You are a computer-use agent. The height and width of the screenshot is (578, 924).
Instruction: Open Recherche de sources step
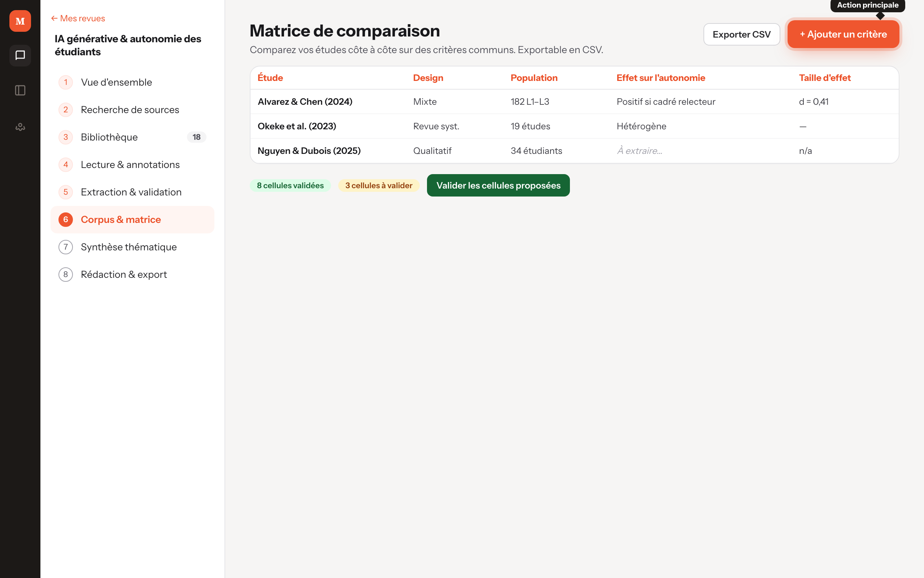pyautogui.click(x=132, y=110)
